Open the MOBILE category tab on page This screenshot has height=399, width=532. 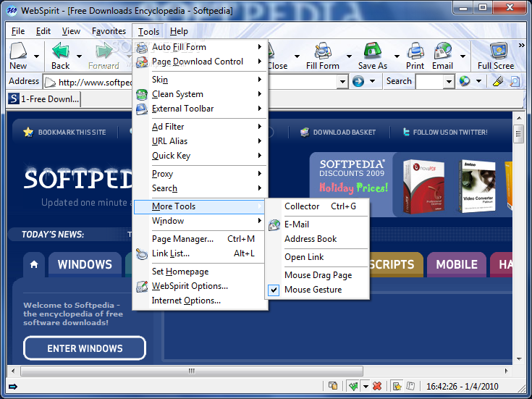tap(457, 264)
